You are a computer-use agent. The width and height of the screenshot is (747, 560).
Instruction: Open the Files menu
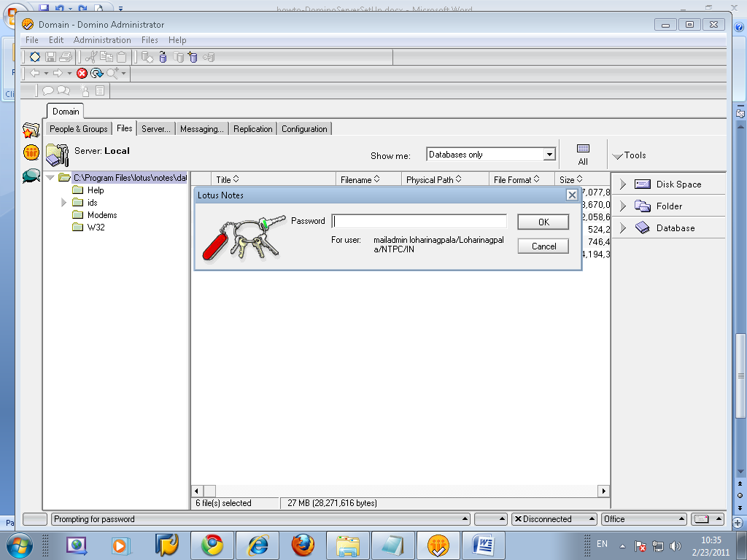tap(150, 40)
